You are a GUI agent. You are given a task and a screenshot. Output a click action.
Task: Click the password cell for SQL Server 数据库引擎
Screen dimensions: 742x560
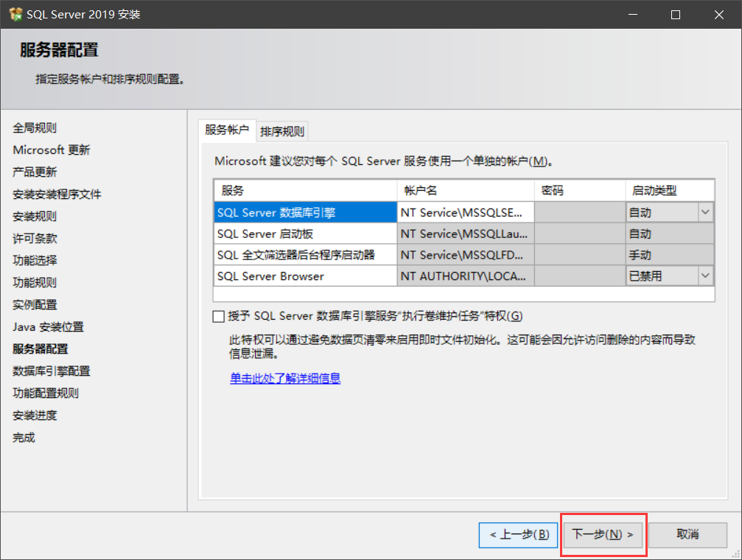(x=580, y=212)
